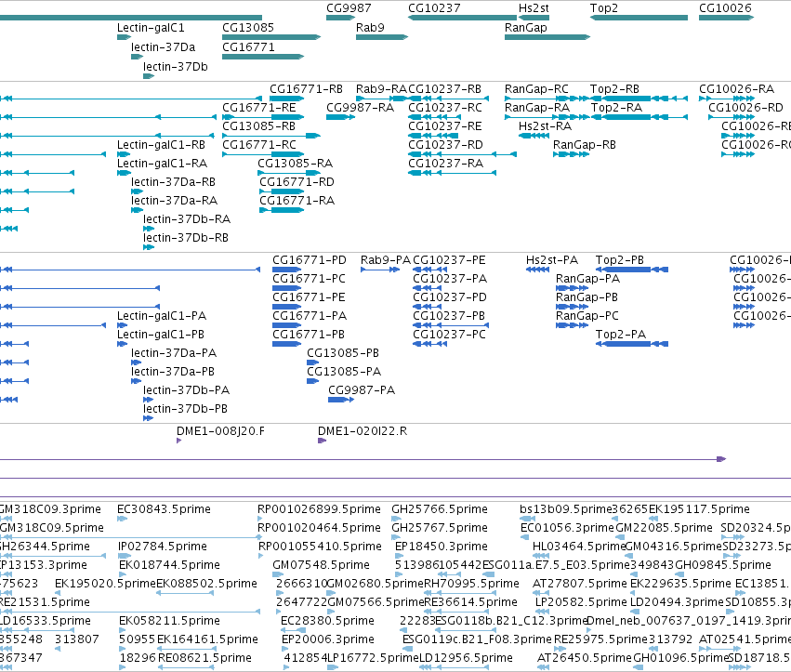Click the Top2 gene feature

tap(639, 18)
